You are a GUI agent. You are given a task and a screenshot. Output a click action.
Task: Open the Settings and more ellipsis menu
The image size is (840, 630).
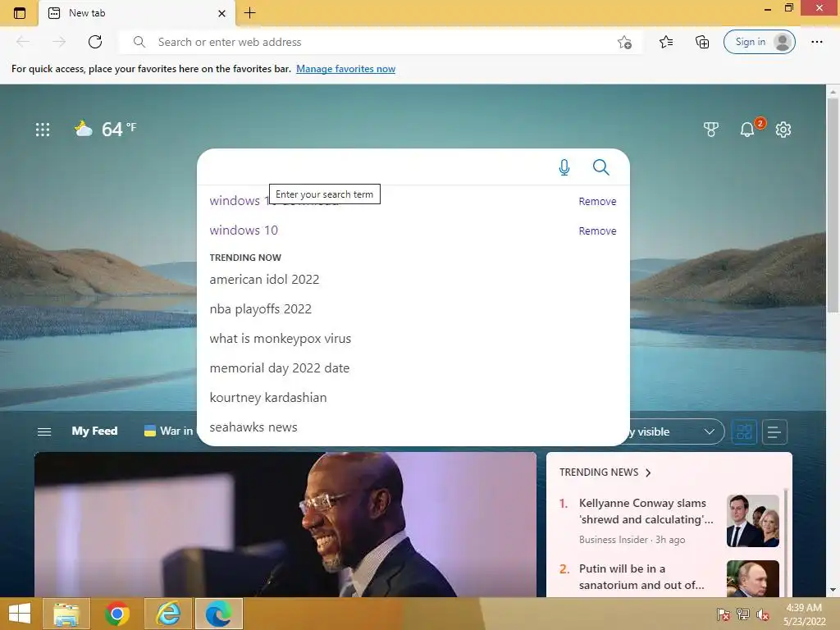[816, 42]
